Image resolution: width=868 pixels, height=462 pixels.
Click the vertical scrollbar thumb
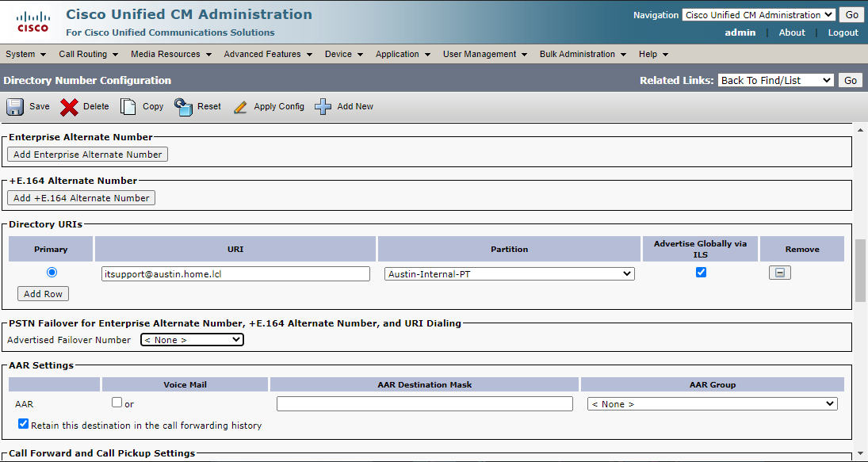point(860,270)
